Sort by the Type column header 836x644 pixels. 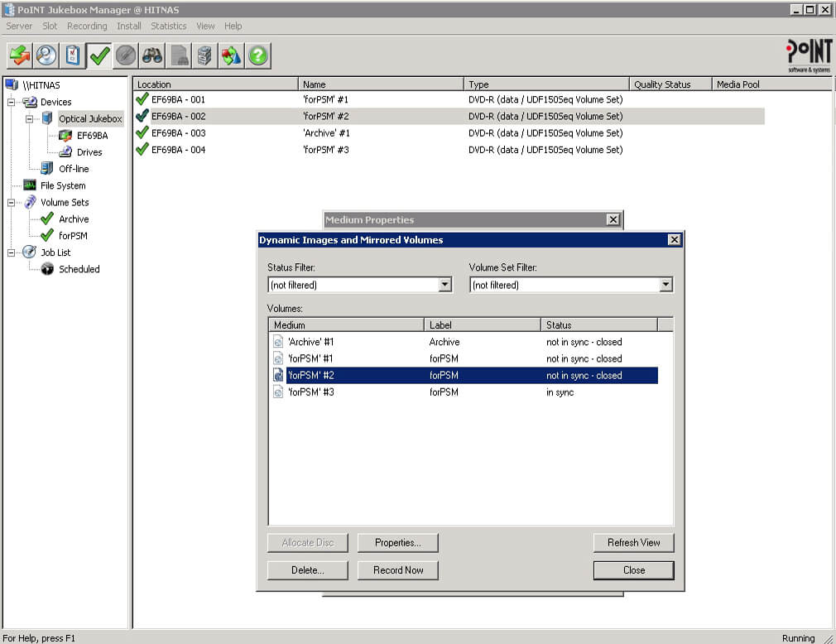(546, 84)
